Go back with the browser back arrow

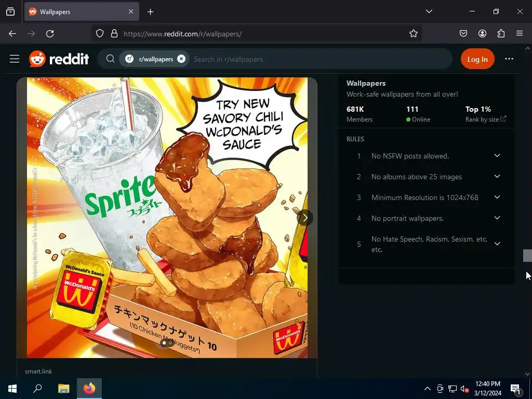coord(12,34)
